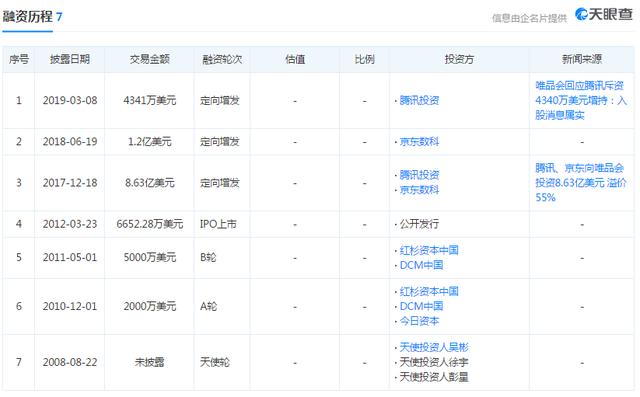Select round cell A轮
The width and height of the screenshot is (640, 397).
(x=208, y=306)
